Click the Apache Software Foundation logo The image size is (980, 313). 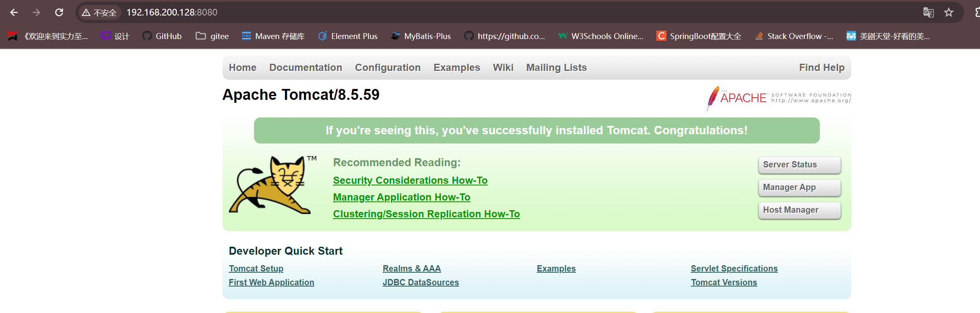[779, 98]
